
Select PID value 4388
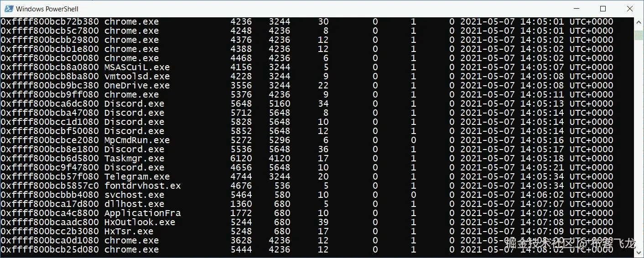tap(241, 49)
